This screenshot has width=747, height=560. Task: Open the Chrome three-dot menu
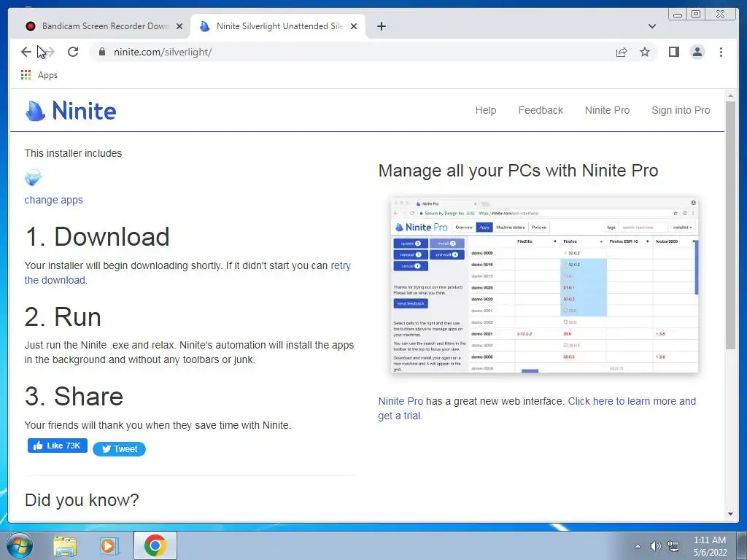(721, 52)
